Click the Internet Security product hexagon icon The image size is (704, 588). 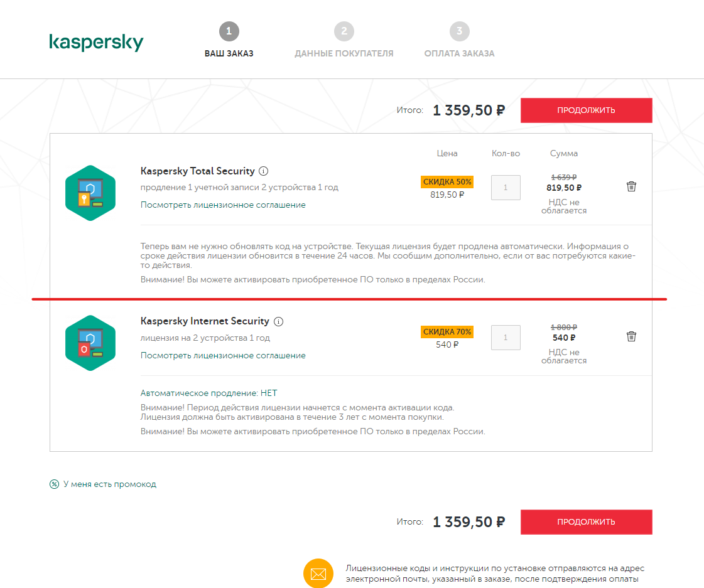[90, 343]
